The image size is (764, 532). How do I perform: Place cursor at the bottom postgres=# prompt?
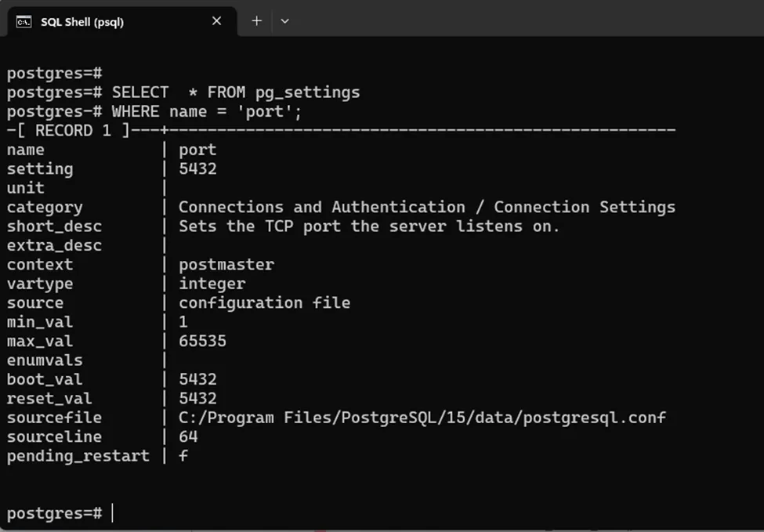pyautogui.click(x=112, y=513)
